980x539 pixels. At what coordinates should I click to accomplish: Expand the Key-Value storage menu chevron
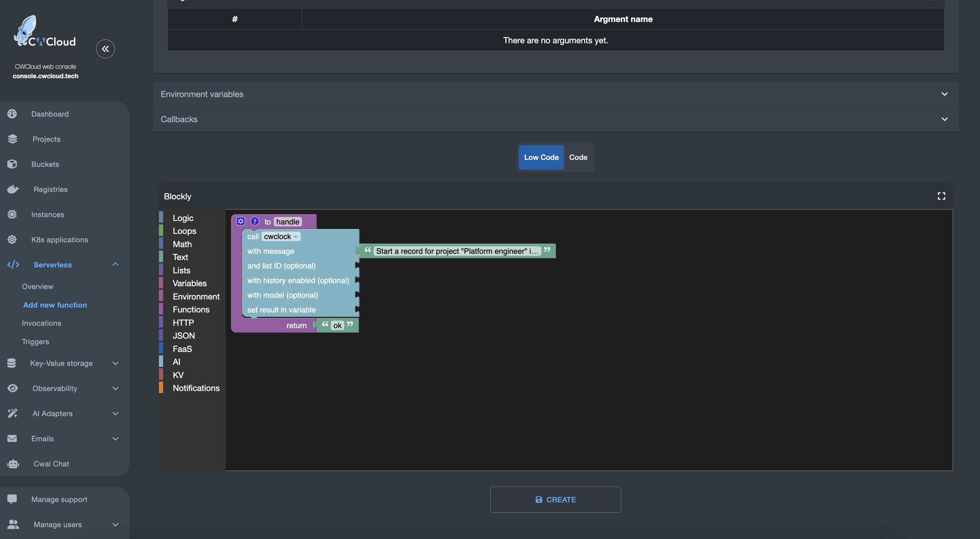116,363
